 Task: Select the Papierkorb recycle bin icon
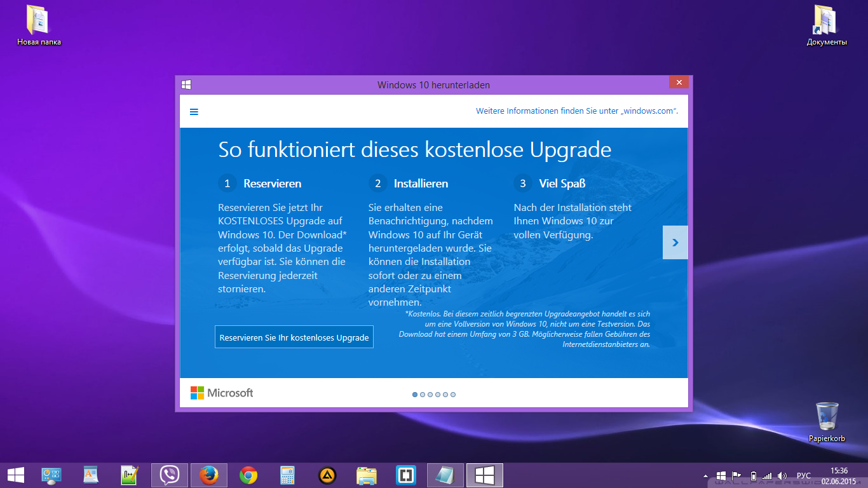[x=827, y=421]
